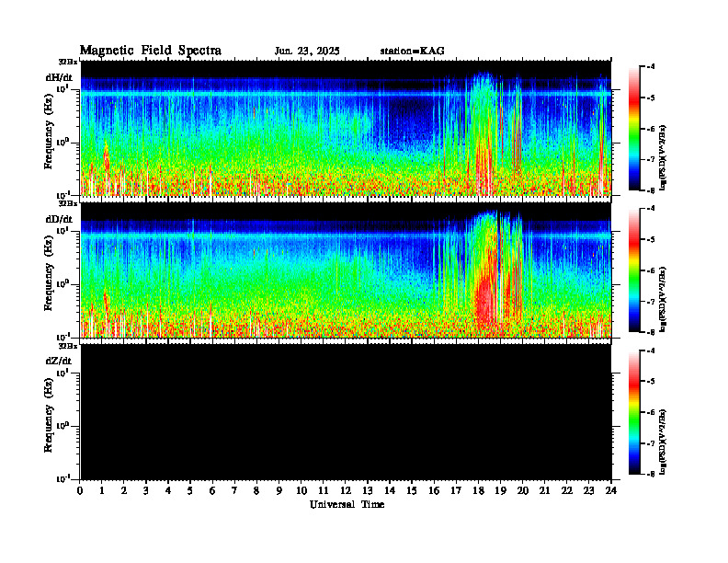Image resolution: width=728 pixels, height=563 pixels.
Task: Click the dH/dt panel label
Action: click(x=59, y=77)
